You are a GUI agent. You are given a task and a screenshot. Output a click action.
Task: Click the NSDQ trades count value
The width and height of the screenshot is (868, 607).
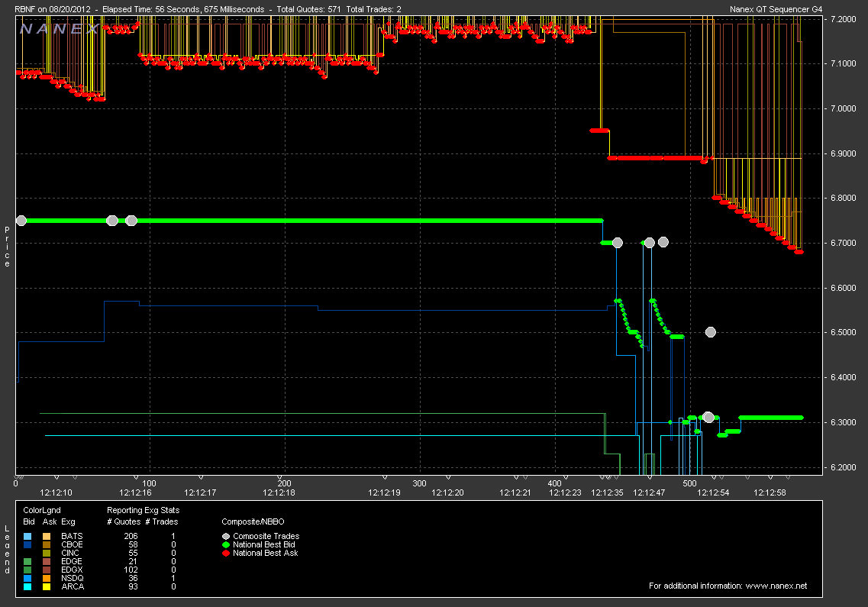[173, 578]
